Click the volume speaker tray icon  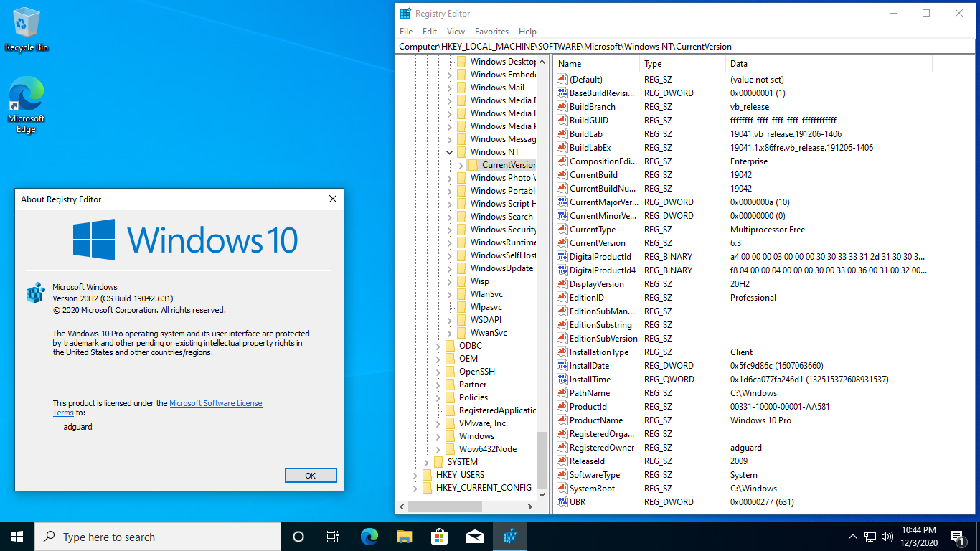[x=887, y=537]
